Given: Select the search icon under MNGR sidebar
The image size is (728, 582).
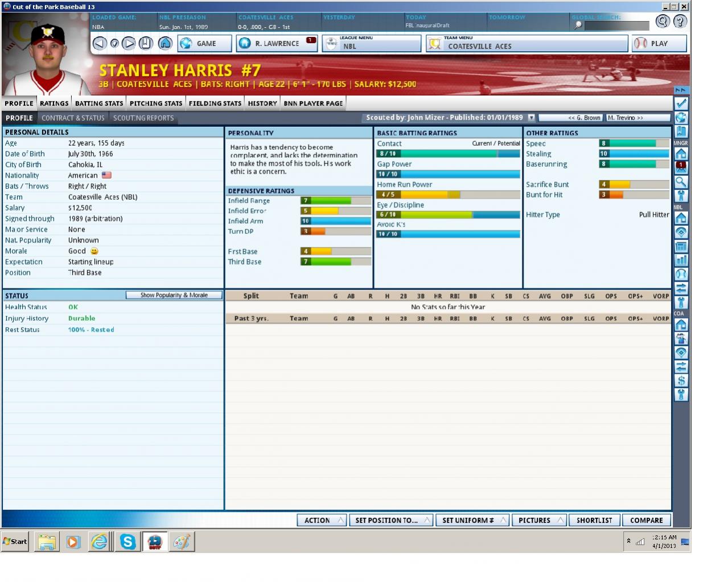Looking at the screenshot, I should [681, 182].
